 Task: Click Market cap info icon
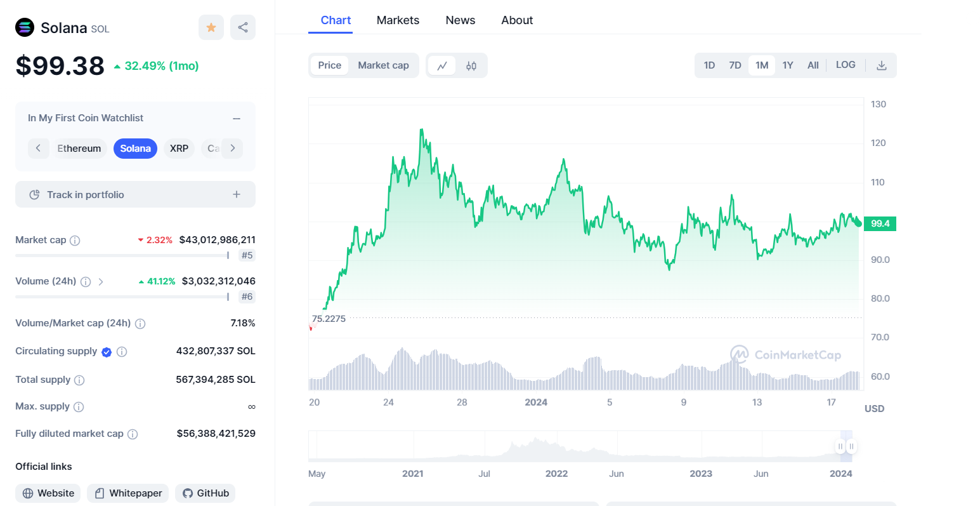tap(75, 241)
